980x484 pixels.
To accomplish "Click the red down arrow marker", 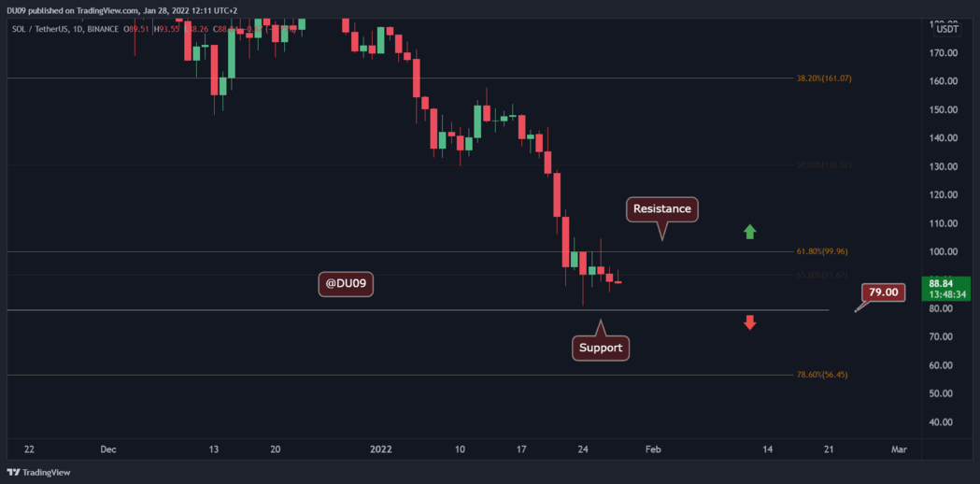I will pyautogui.click(x=749, y=322).
